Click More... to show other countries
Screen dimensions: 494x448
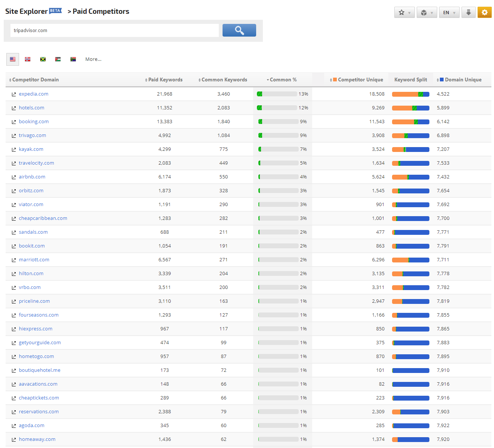point(93,59)
